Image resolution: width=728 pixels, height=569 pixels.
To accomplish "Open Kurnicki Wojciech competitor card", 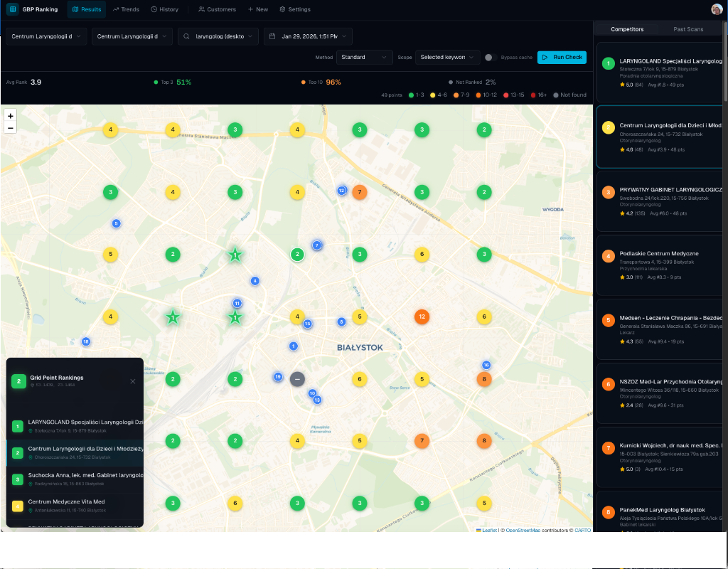I will (x=660, y=457).
